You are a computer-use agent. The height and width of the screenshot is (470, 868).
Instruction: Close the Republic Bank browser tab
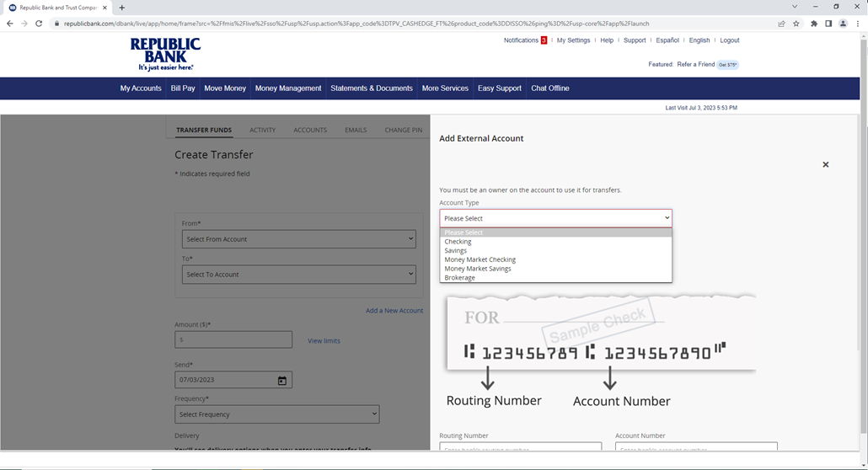click(x=104, y=8)
